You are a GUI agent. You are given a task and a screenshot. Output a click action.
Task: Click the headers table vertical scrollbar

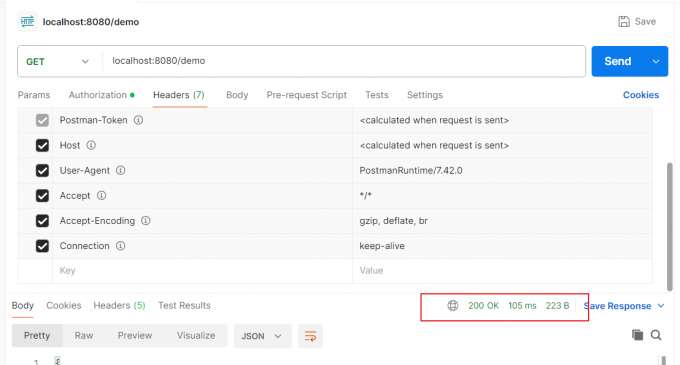tap(670, 226)
